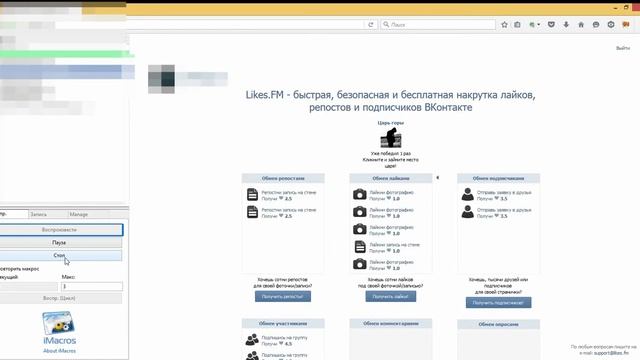This screenshot has height=360, width=640.
Task: Bookmark this page with the star icon
Action: [x=504, y=24]
